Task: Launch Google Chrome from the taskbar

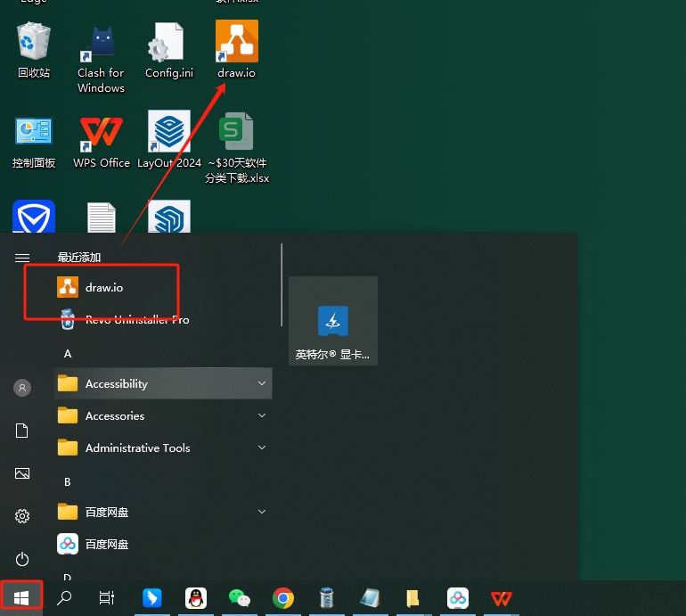Action: (283, 598)
